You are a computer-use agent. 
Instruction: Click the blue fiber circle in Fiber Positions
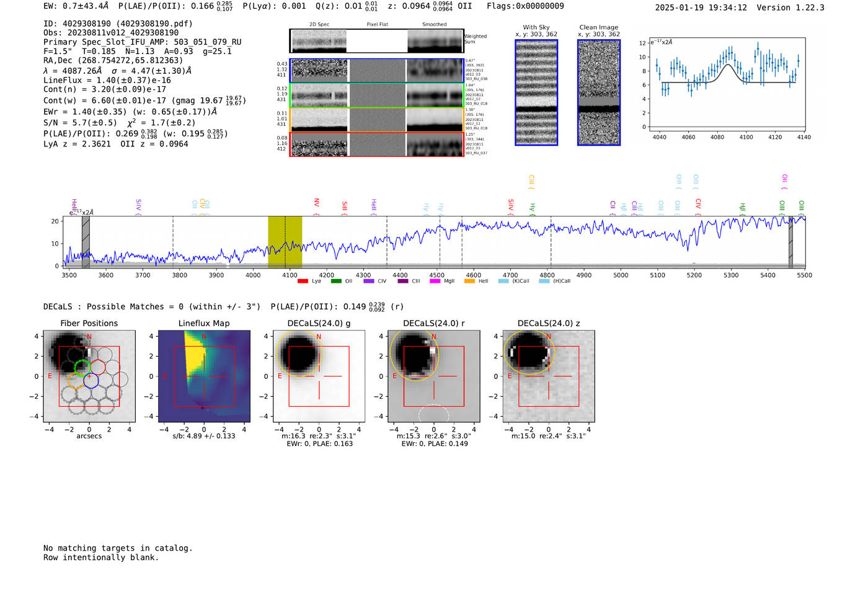click(x=91, y=381)
